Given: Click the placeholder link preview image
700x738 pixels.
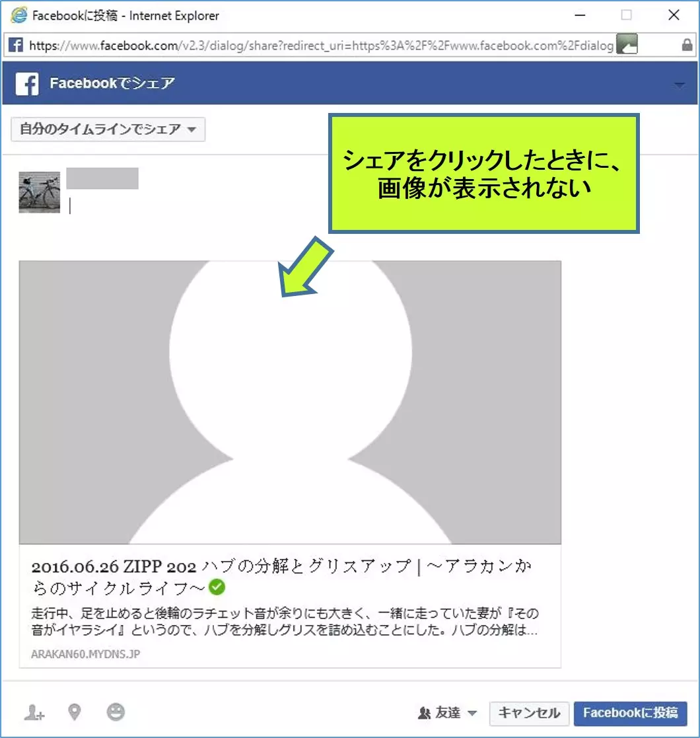Looking at the screenshot, I should (x=291, y=402).
